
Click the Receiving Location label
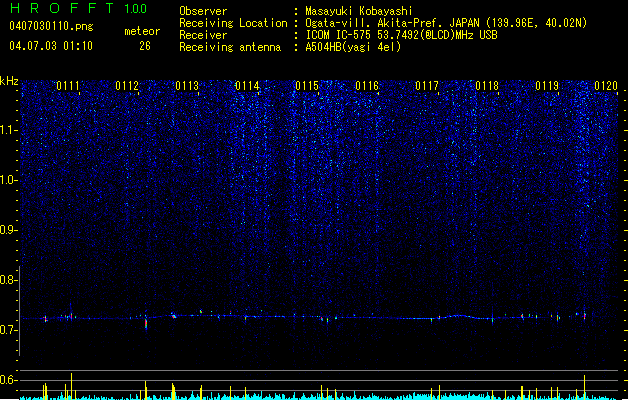coord(233,23)
